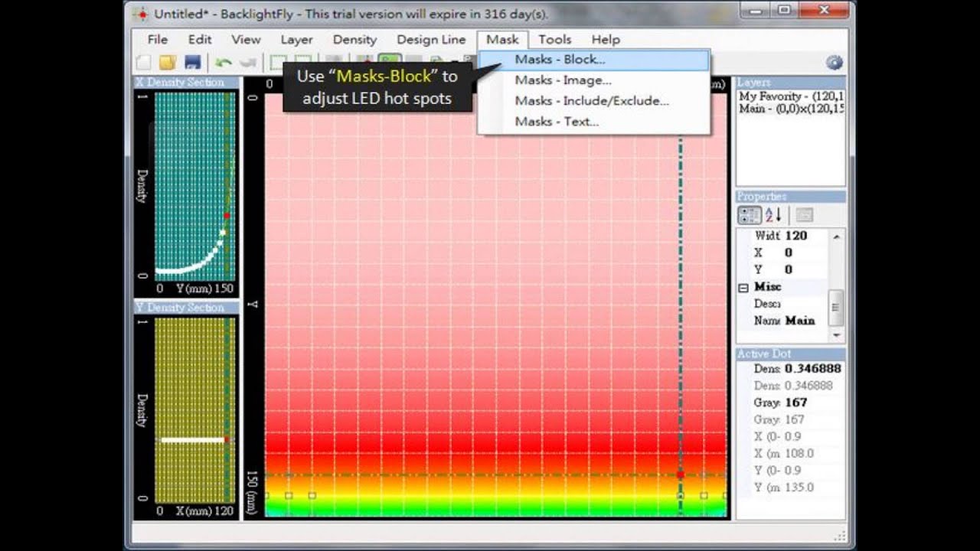Screen dimensions: 980x551
Task: Select the My Favority layer
Action: 791,96
